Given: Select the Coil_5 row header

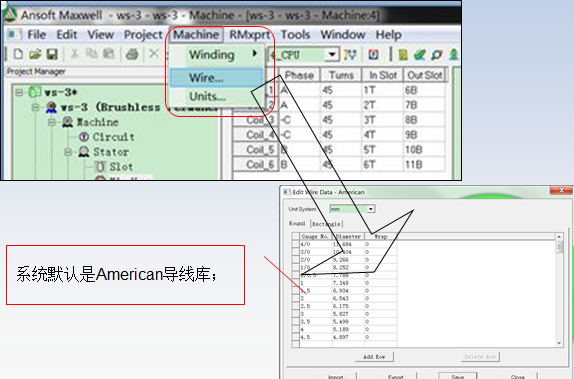Looking at the screenshot, I should [x=256, y=150].
